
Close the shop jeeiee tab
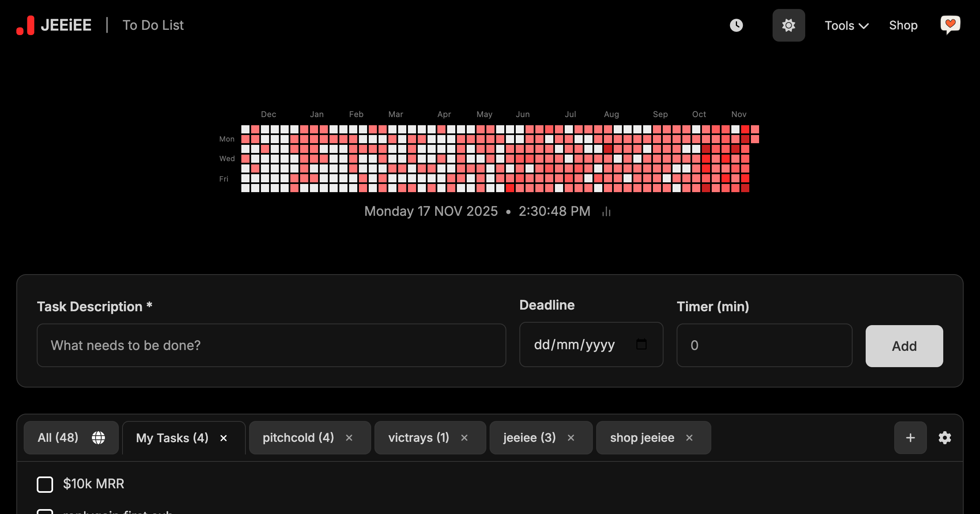(689, 438)
